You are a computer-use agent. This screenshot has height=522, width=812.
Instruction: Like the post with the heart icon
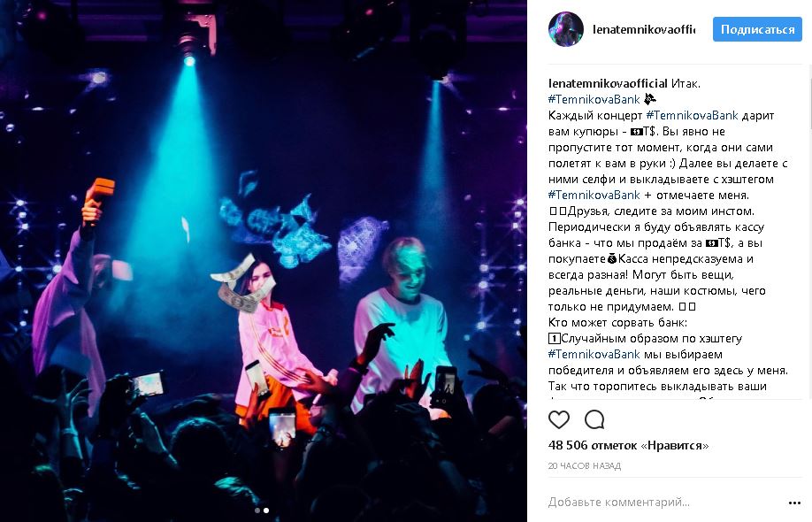coord(559,419)
